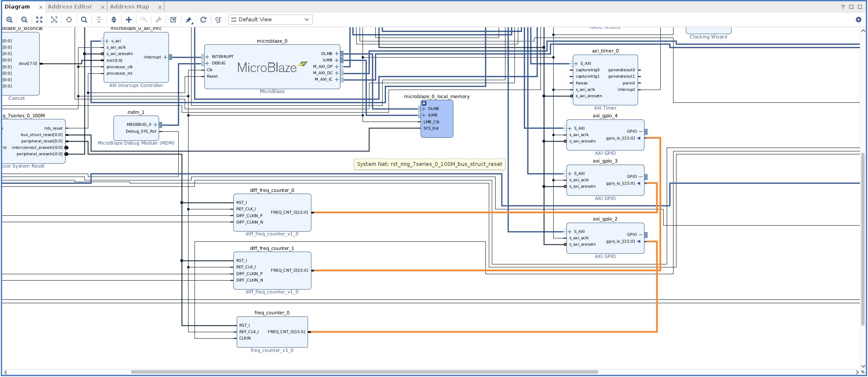Image resolution: width=868 pixels, height=377 pixels.
Task: Switch to the Address Map tab
Action: pyautogui.click(x=130, y=7)
